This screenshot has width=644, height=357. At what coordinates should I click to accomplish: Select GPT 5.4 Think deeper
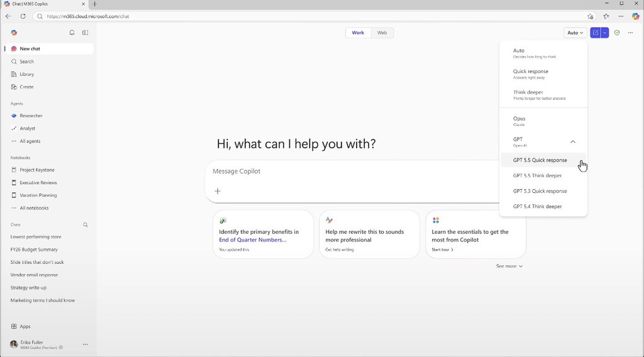pyautogui.click(x=543, y=206)
